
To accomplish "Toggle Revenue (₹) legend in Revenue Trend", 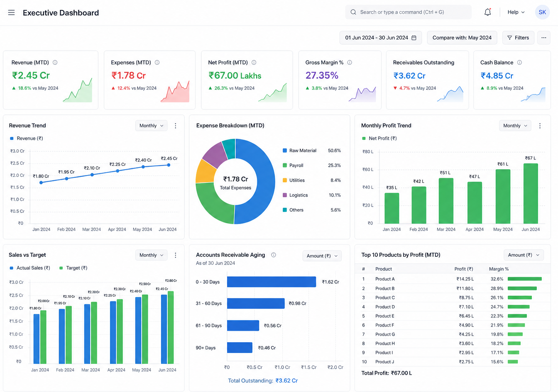I will [x=26, y=139].
